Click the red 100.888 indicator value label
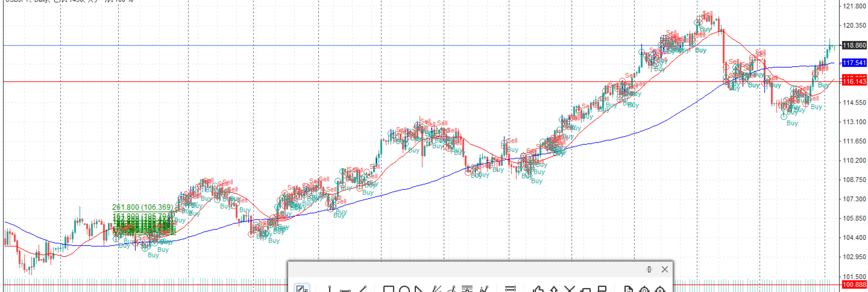Screen dimensions: 868x292 854,285
